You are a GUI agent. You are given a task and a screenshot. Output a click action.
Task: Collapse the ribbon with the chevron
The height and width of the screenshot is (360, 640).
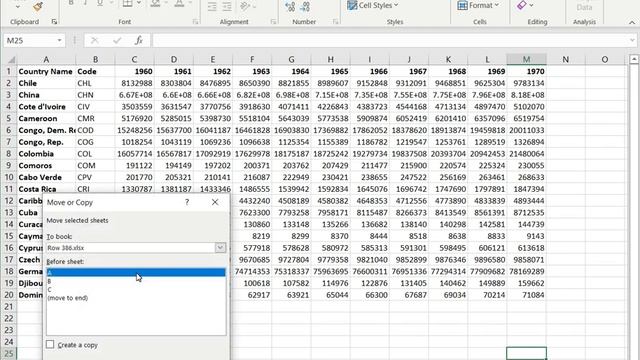632,22
